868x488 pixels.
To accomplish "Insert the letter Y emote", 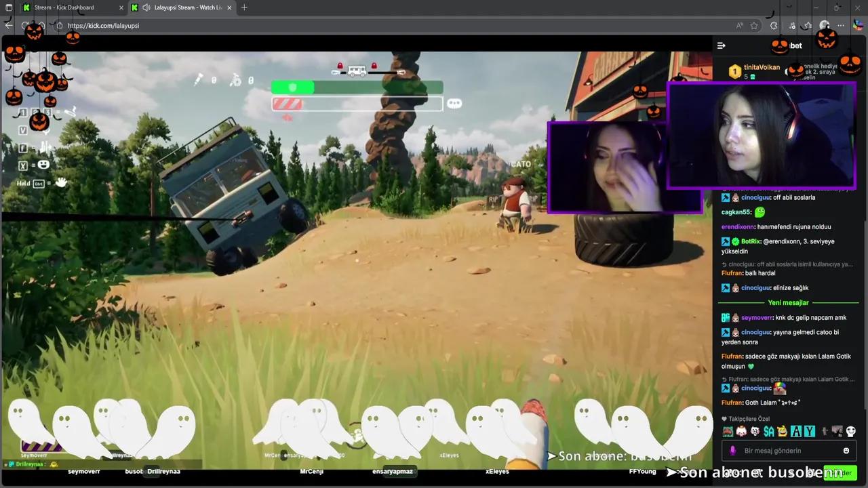I will click(810, 432).
